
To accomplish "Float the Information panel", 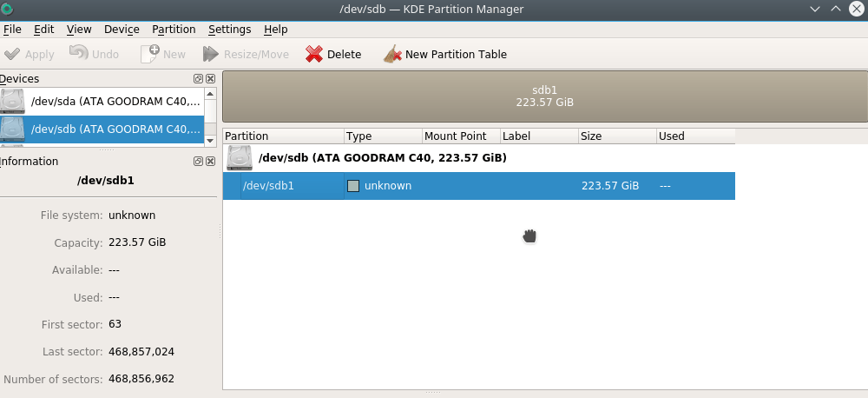I will click(199, 162).
